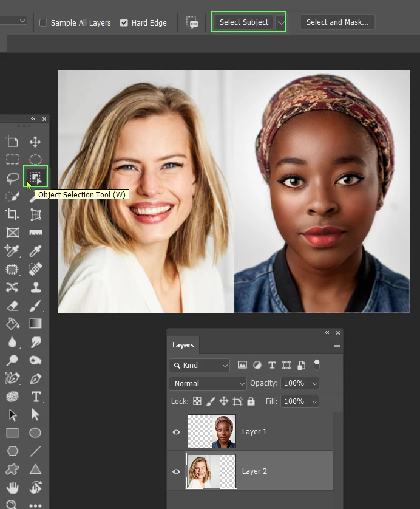
Task: Toggle lock position in Layers panel
Action: point(224,401)
